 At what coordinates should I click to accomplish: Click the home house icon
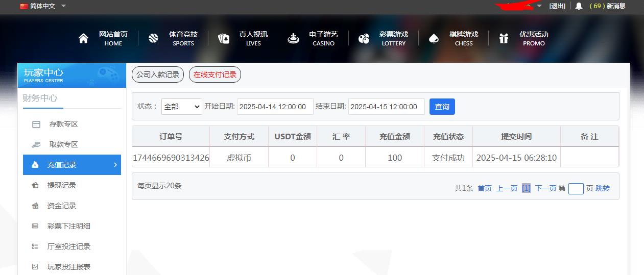tap(83, 38)
